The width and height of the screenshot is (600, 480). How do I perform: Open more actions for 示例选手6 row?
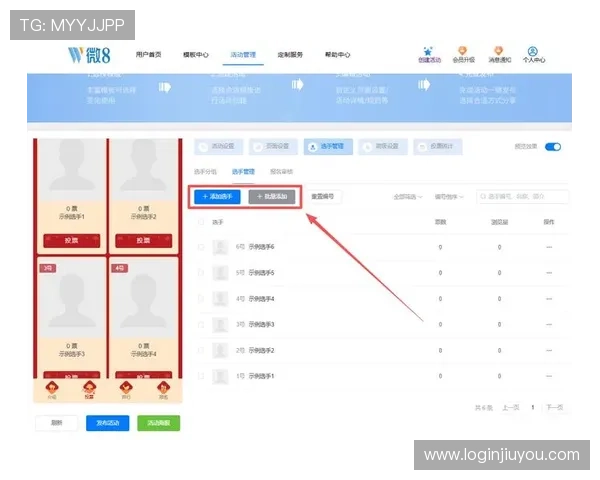(549, 247)
